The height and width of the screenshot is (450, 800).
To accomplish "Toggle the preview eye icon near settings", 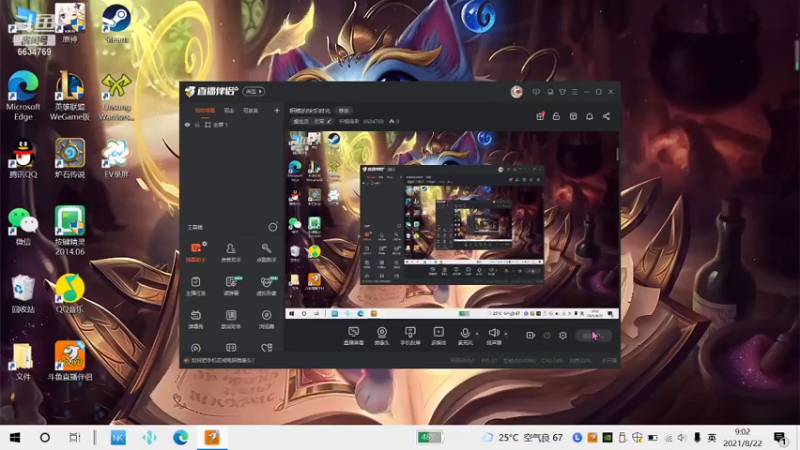I will pos(547,335).
